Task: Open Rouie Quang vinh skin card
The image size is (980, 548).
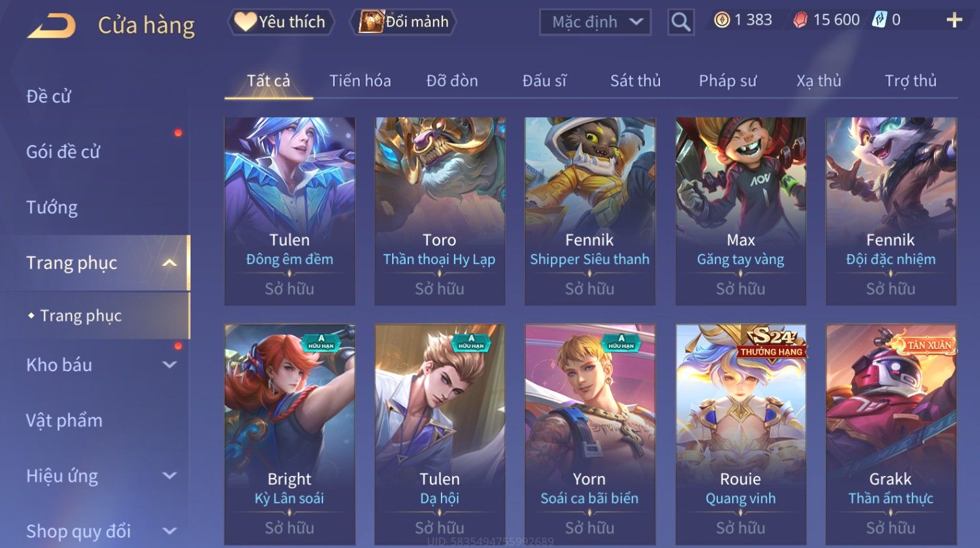Action: coord(741,434)
